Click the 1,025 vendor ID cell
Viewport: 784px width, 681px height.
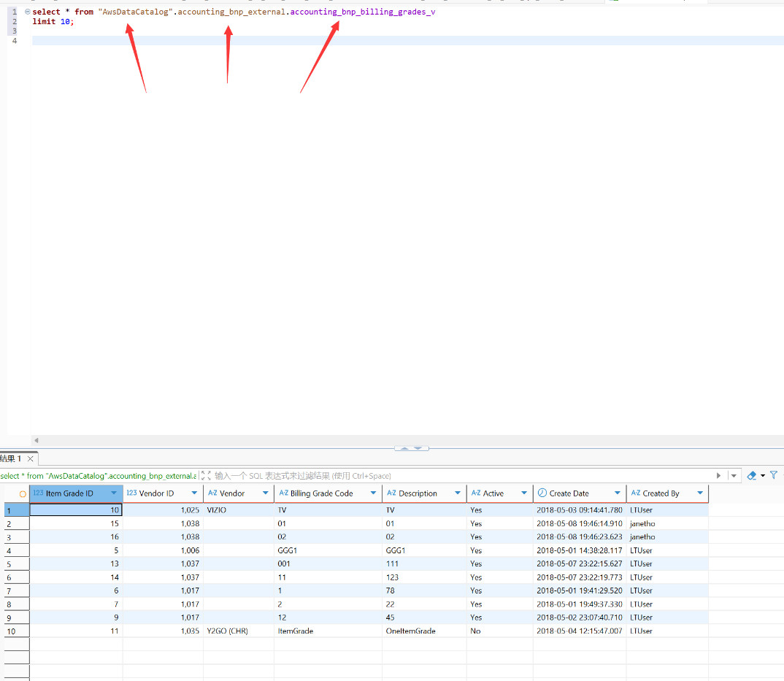coord(163,510)
